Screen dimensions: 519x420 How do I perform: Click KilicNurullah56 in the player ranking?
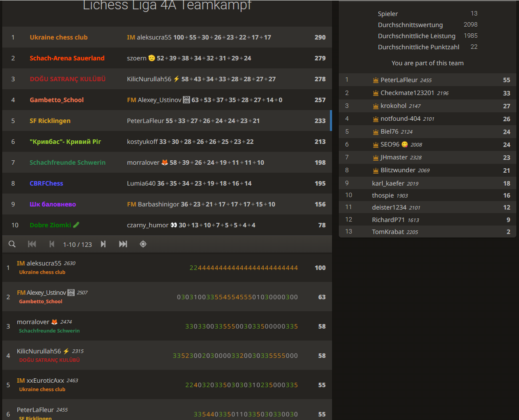(39, 351)
